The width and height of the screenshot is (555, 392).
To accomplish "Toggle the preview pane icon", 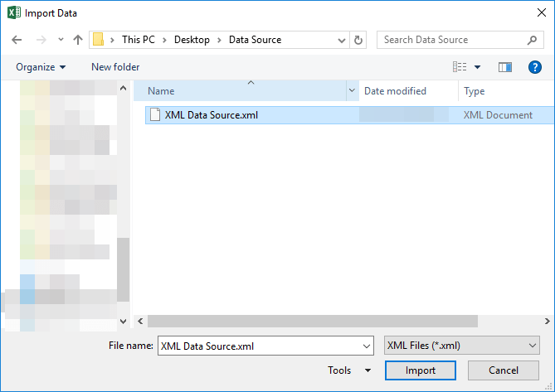I will tap(504, 67).
